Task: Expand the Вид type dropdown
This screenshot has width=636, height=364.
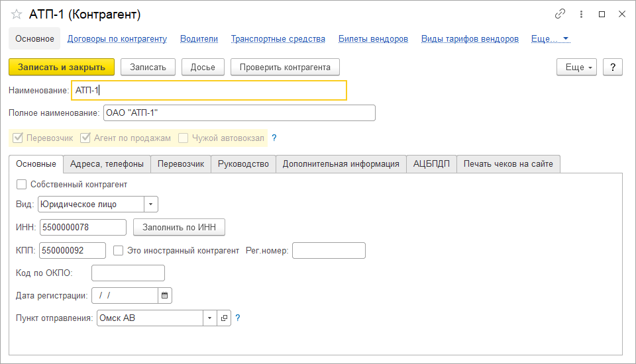Action: click(151, 205)
